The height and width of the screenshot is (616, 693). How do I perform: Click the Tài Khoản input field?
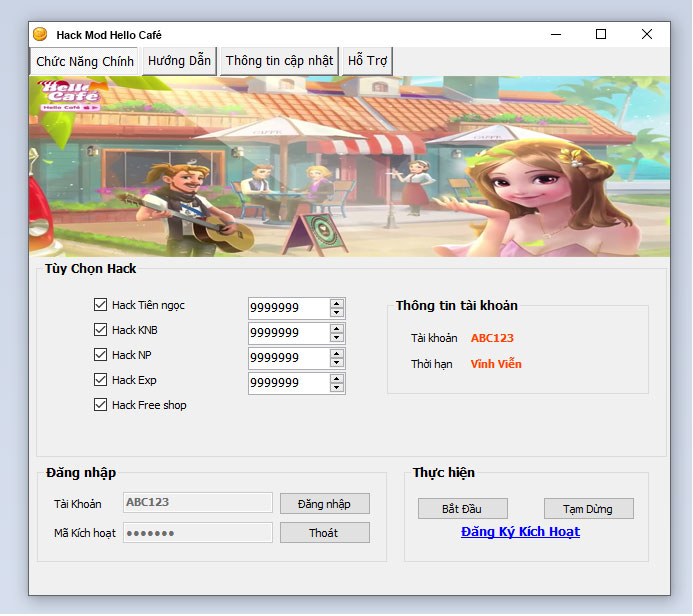[198, 502]
